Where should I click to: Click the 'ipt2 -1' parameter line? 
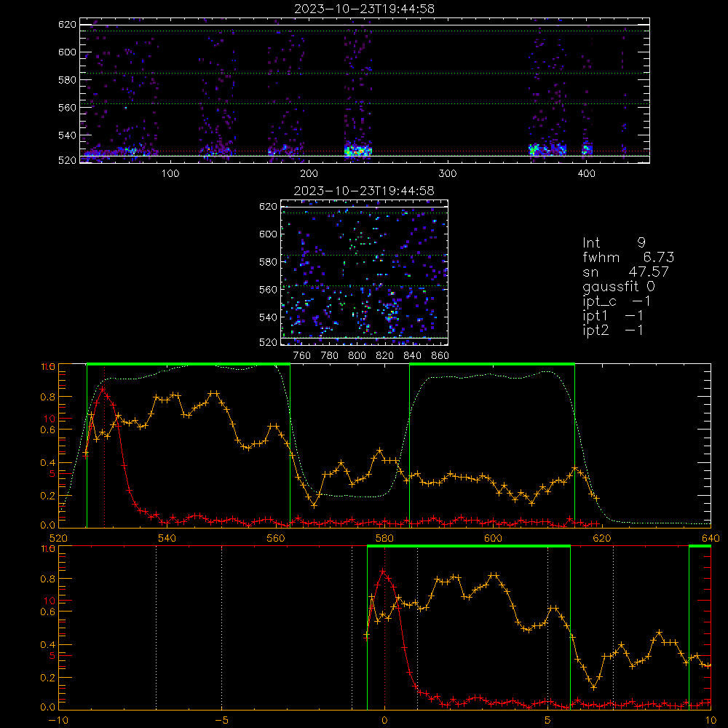(x=613, y=330)
